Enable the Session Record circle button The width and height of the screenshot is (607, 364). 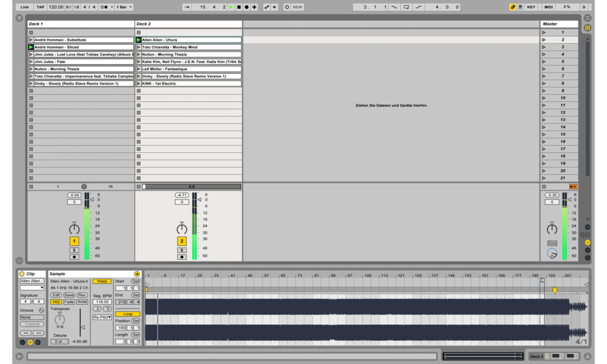[287, 7]
